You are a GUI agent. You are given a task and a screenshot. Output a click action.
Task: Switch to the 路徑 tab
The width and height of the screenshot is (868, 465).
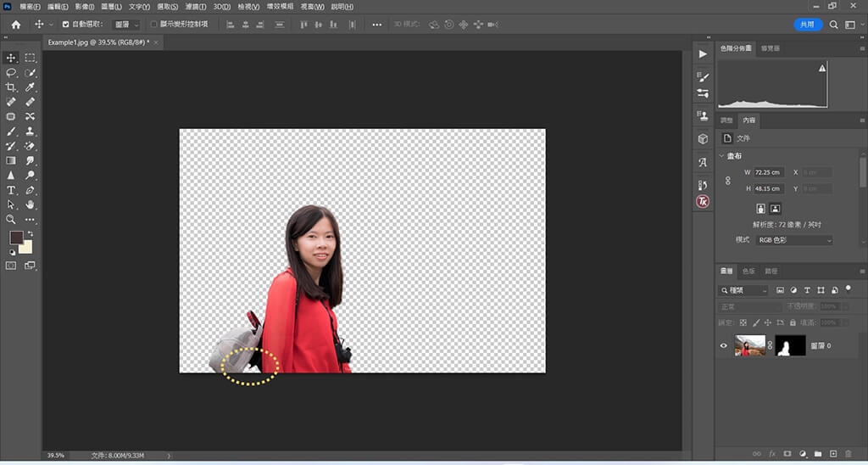pyautogui.click(x=771, y=271)
